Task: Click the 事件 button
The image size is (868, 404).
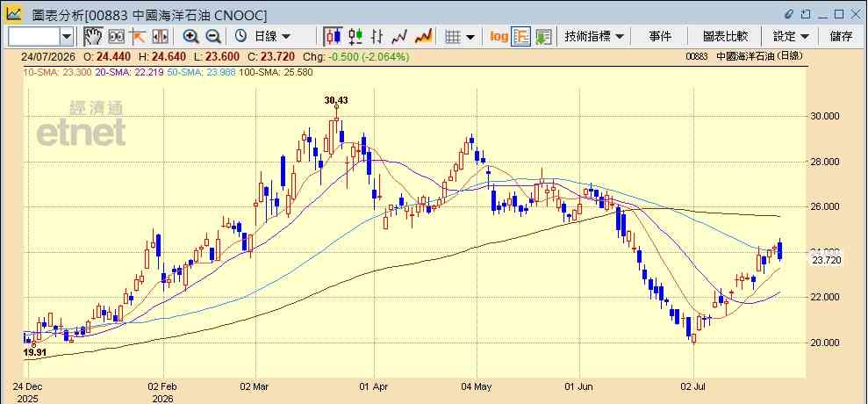Action: pyautogui.click(x=660, y=37)
